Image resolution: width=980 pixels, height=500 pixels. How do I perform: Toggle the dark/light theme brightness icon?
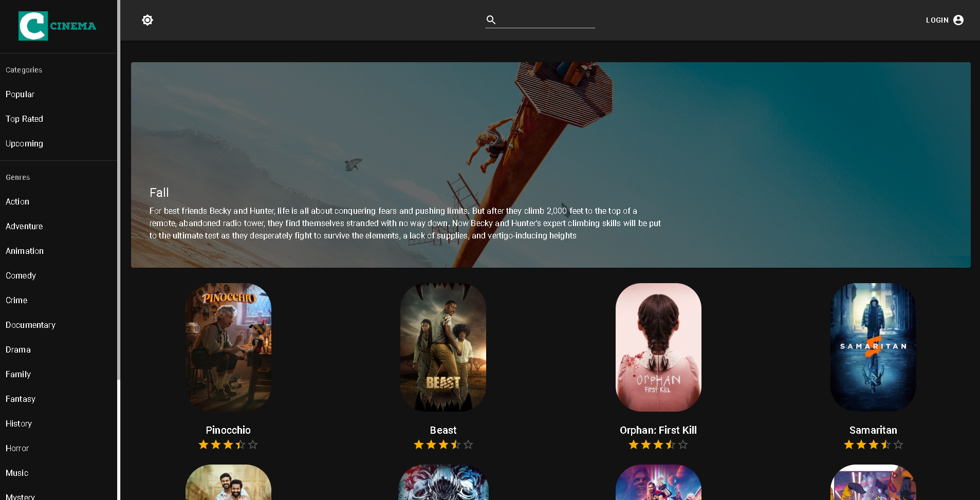[147, 20]
